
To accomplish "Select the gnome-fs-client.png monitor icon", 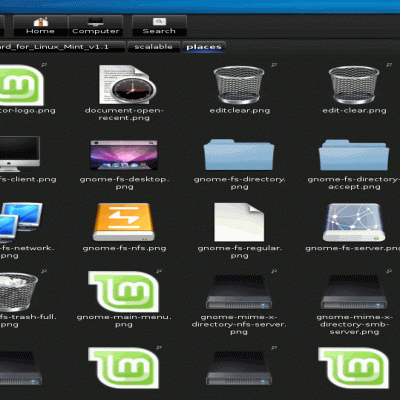I will coord(19,154).
